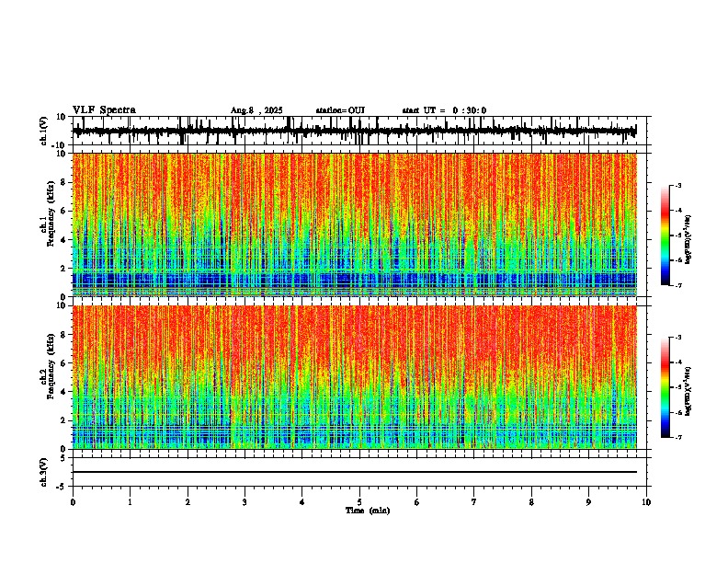Viewport: 728px width, 563px height.
Task: Click the Time axis tick label "6"
Action: tap(417, 502)
